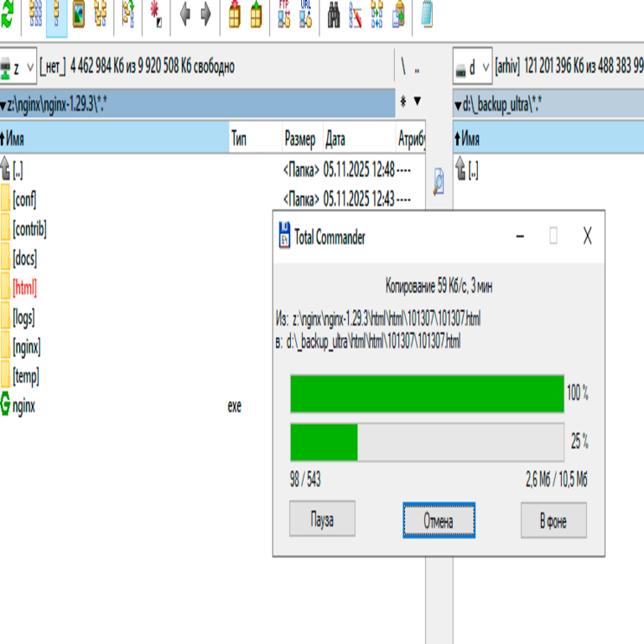Select the [html] folder in left panel
The width and height of the screenshot is (644, 644).
[25, 288]
